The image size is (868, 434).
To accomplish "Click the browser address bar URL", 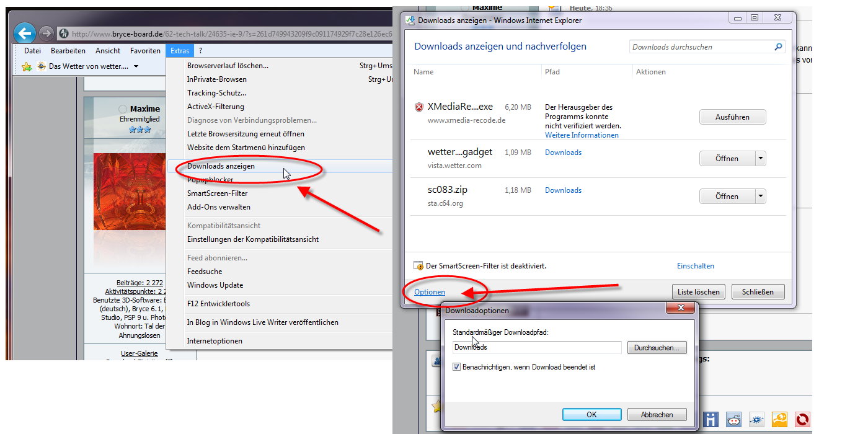I will [232, 34].
